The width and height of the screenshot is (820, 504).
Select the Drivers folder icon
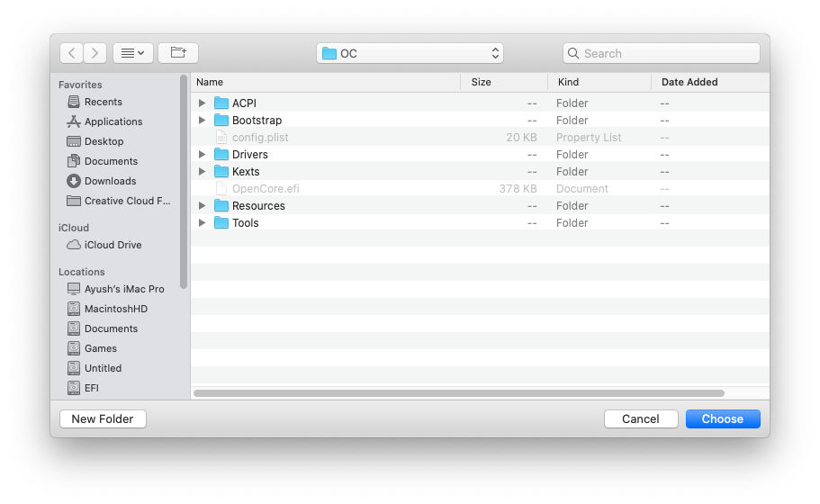point(221,154)
